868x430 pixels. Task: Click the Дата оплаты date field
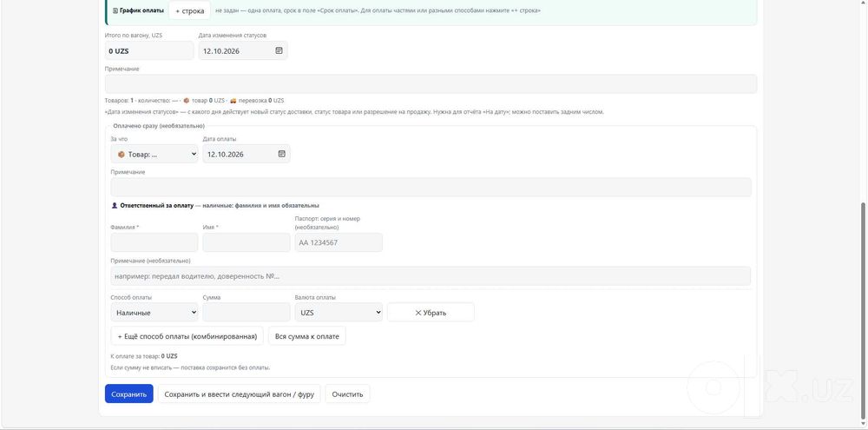[x=247, y=154]
